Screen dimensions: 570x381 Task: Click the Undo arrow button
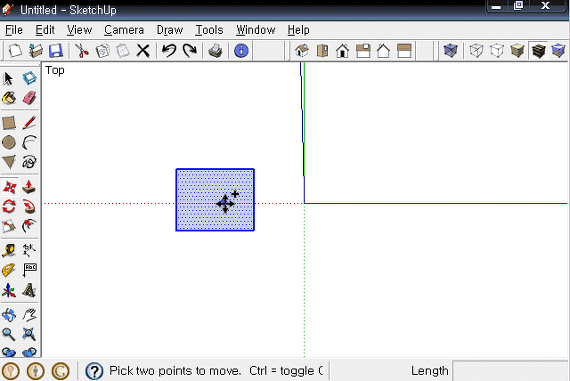point(169,51)
